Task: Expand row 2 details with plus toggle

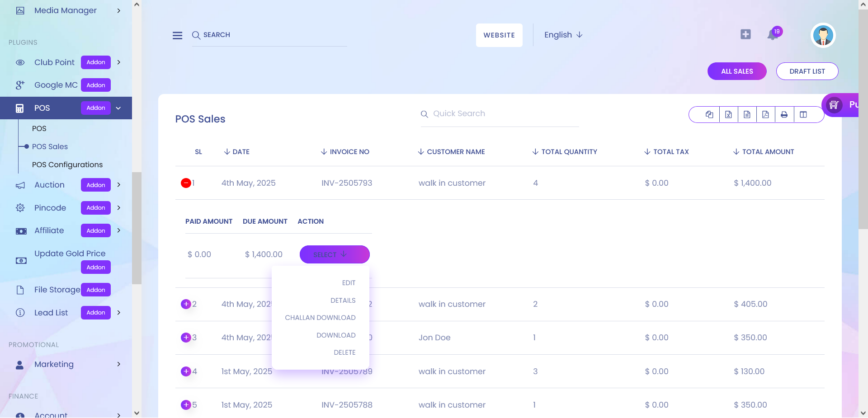Action: coord(186,304)
